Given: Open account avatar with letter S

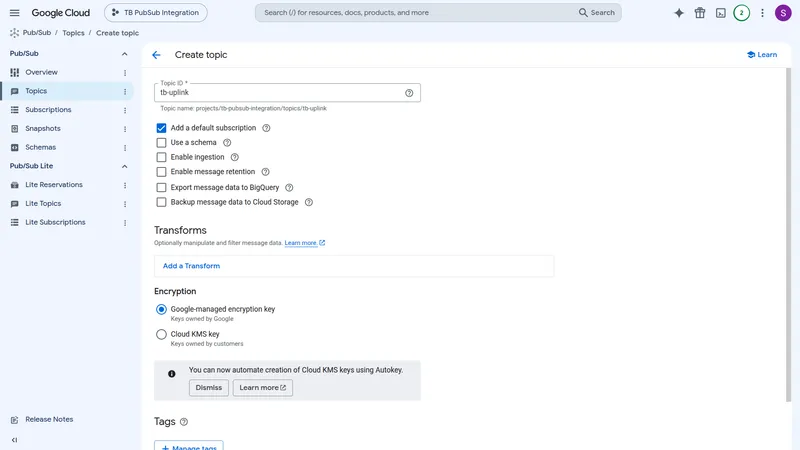Looking at the screenshot, I should pos(783,13).
